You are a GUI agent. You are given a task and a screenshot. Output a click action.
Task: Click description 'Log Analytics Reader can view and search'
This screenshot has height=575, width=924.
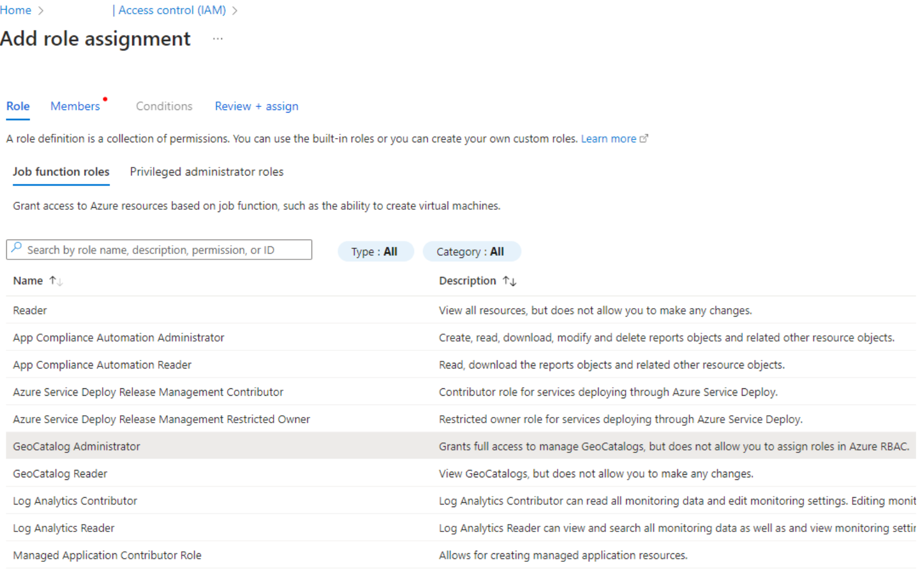click(x=677, y=528)
